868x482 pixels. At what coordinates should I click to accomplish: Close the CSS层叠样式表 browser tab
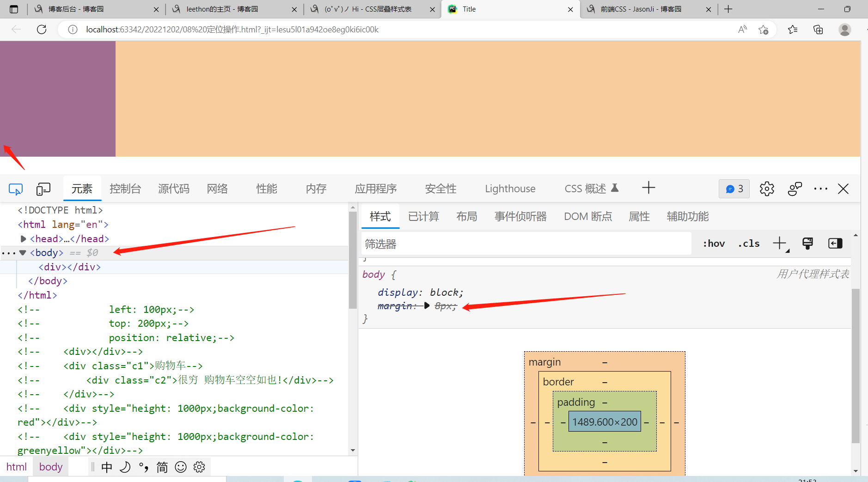pos(433,9)
